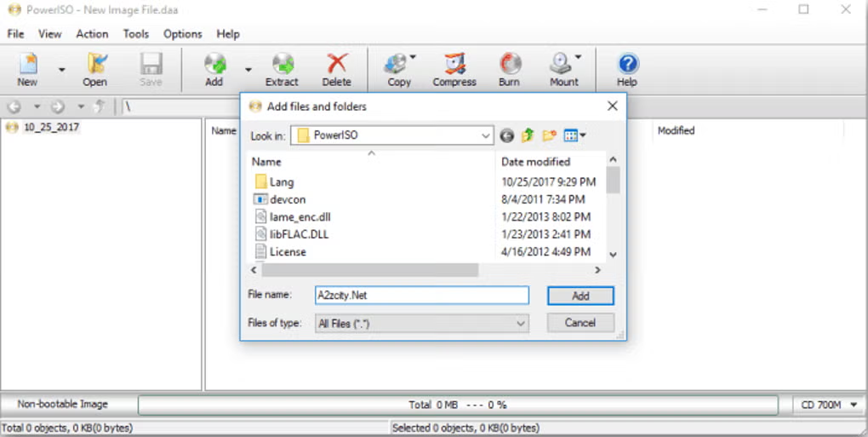Click the Compress toolbar icon
The height and width of the screenshot is (437, 868).
454,67
